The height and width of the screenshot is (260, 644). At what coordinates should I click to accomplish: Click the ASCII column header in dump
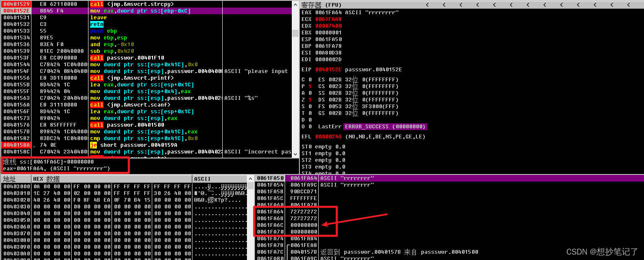(220, 179)
